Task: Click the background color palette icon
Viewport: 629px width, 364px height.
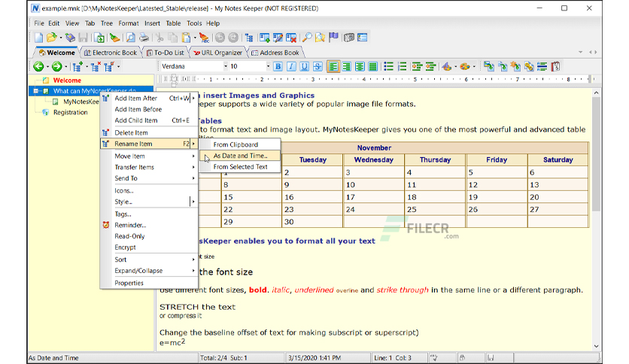Action: (464, 66)
